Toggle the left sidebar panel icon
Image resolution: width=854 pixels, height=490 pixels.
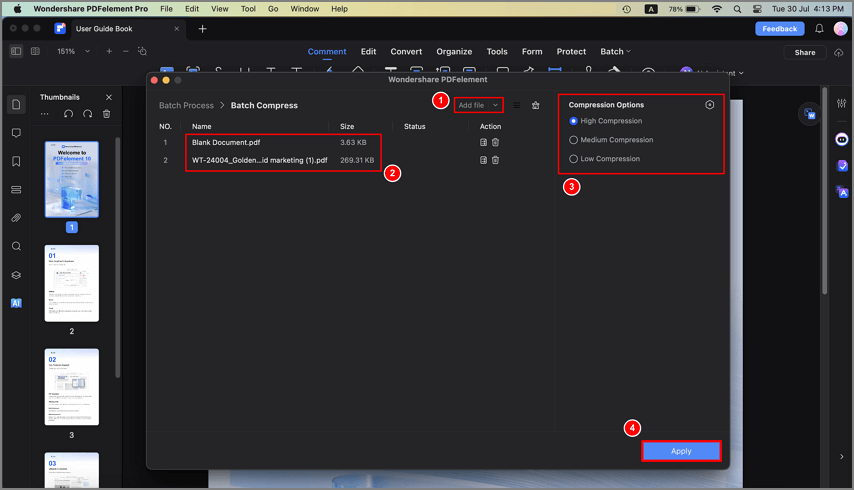point(16,51)
